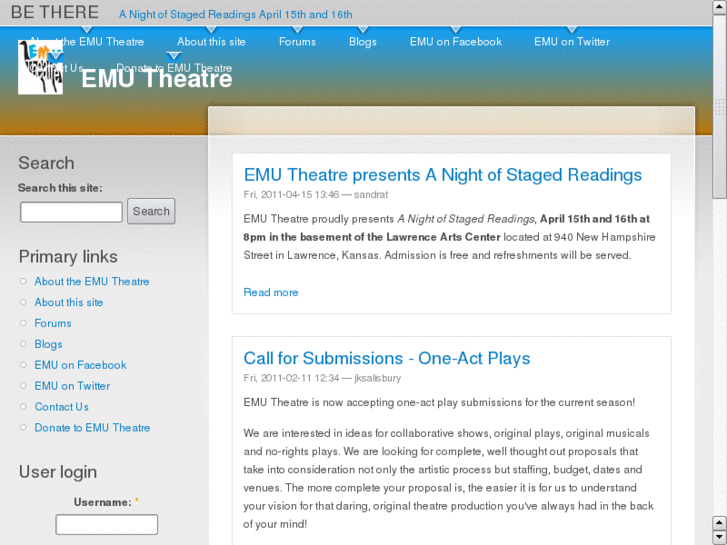Open EMU on Twitter in top navigation
727x545 pixels.
(x=572, y=42)
